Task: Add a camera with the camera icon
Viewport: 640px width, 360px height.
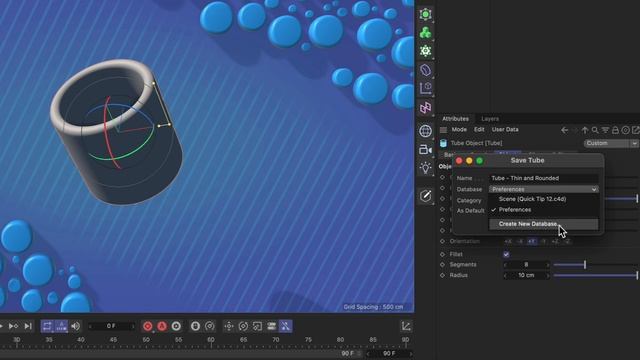Action: pos(426,150)
